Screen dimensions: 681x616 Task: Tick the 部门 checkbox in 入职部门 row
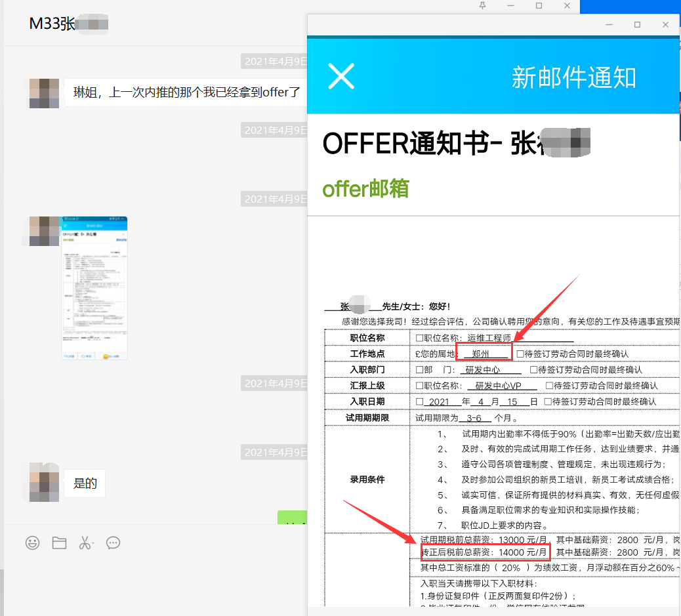(x=420, y=370)
